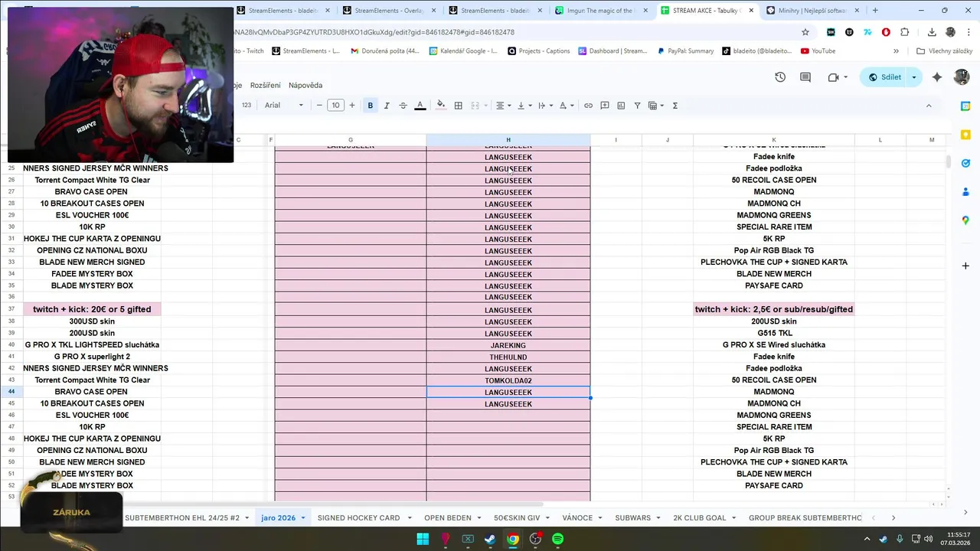The image size is (980, 551).
Task: Switch to SIGNED HOCKEY CARD sheet tab
Action: coord(358,518)
